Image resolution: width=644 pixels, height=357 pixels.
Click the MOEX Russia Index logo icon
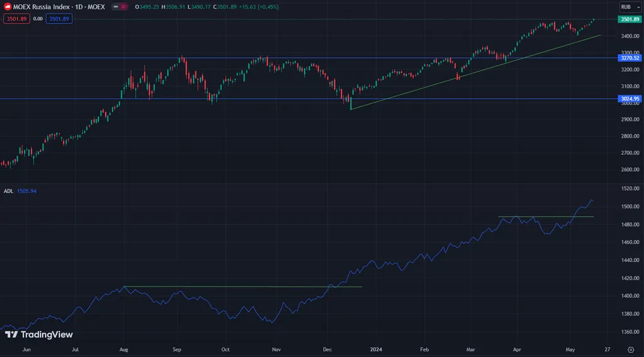pos(8,6)
